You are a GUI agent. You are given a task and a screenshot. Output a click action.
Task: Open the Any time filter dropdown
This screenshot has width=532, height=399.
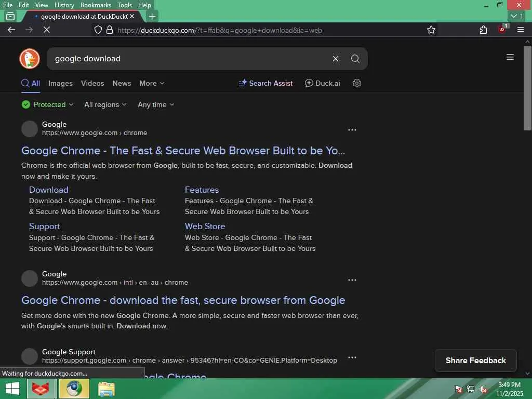click(156, 104)
